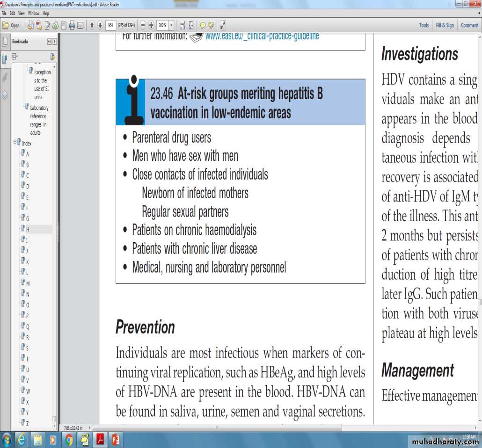Click the Print file icon
482x448 pixels.
click(x=72, y=25)
